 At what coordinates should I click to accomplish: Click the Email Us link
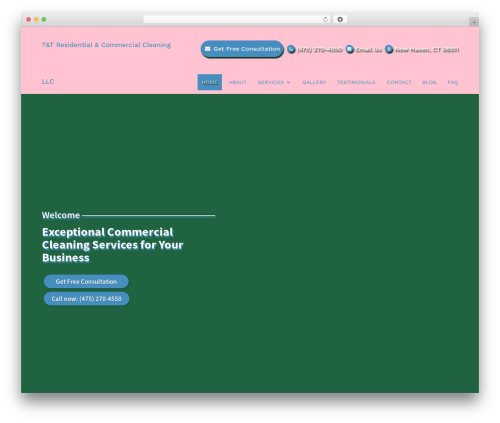pos(368,50)
